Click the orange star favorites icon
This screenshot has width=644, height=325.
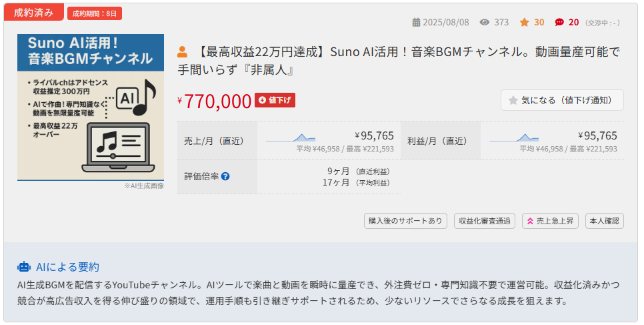pos(525,22)
